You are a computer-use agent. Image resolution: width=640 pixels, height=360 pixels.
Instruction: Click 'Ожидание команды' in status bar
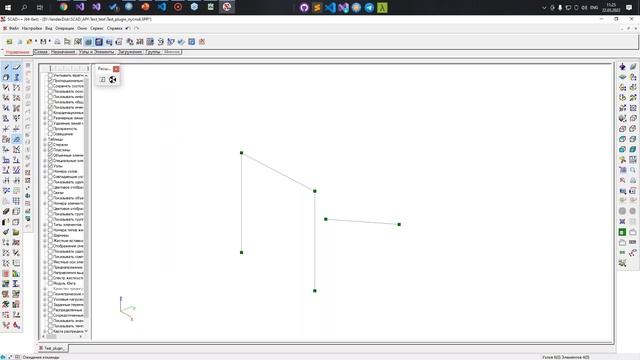[41, 357]
